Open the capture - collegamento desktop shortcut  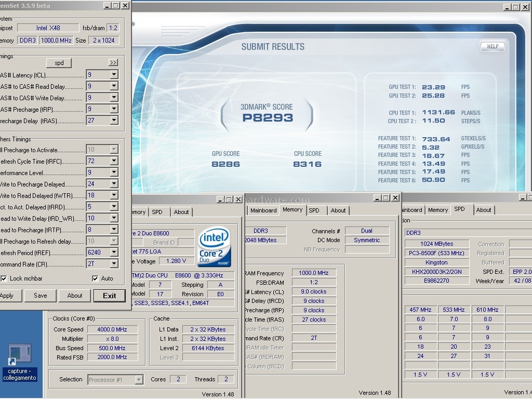[x=20, y=362]
